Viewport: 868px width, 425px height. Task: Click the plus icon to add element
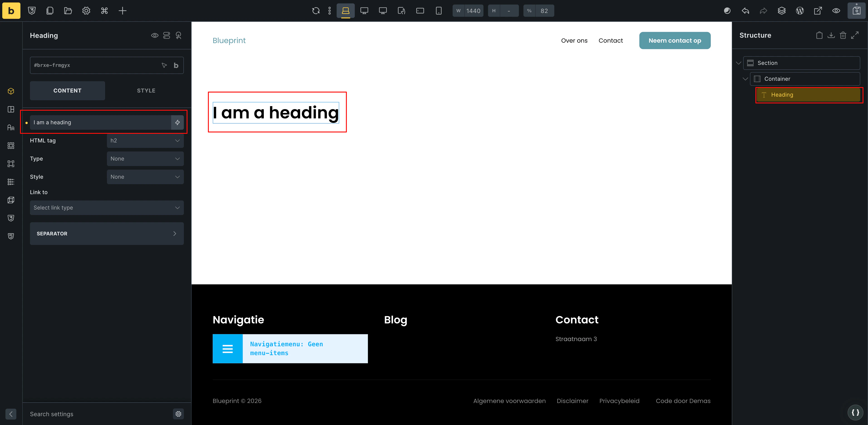click(x=122, y=11)
